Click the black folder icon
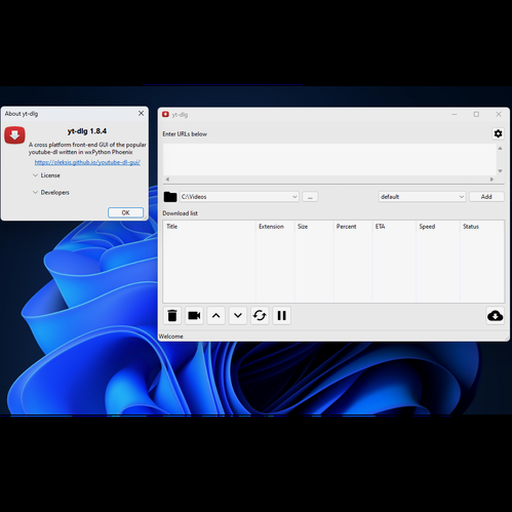 point(170,197)
